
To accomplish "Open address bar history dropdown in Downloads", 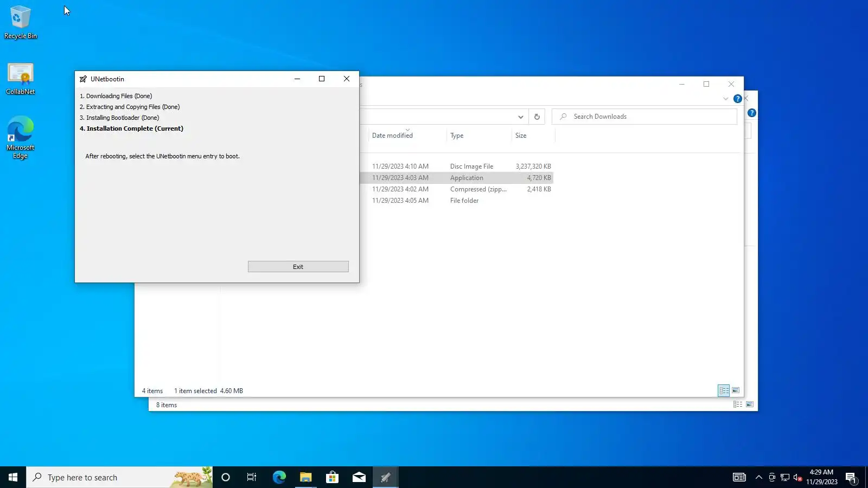I will [520, 117].
